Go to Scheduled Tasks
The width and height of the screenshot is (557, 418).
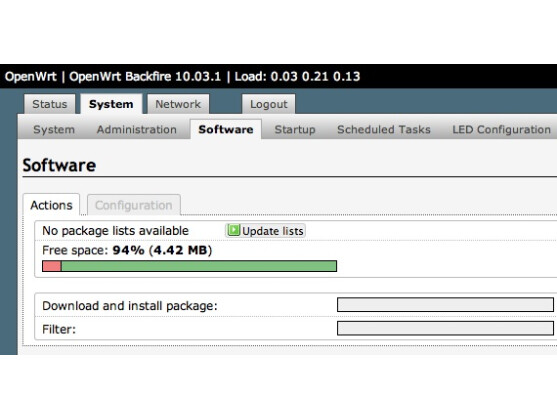pos(384,130)
